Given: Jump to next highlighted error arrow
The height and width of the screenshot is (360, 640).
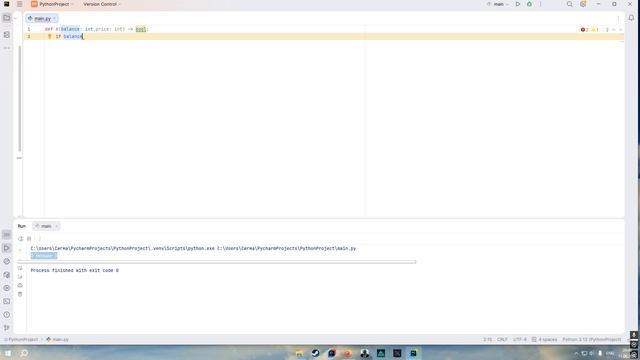Looking at the screenshot, I should coord(620,30).
